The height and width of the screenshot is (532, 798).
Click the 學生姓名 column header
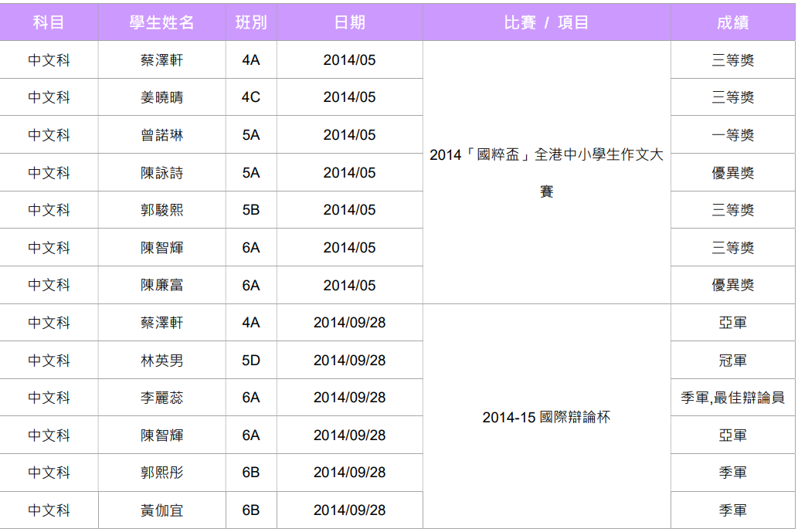(x=161, y=22)
